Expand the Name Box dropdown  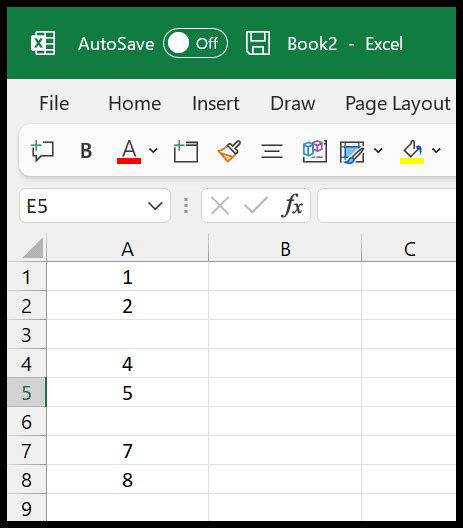155,206
